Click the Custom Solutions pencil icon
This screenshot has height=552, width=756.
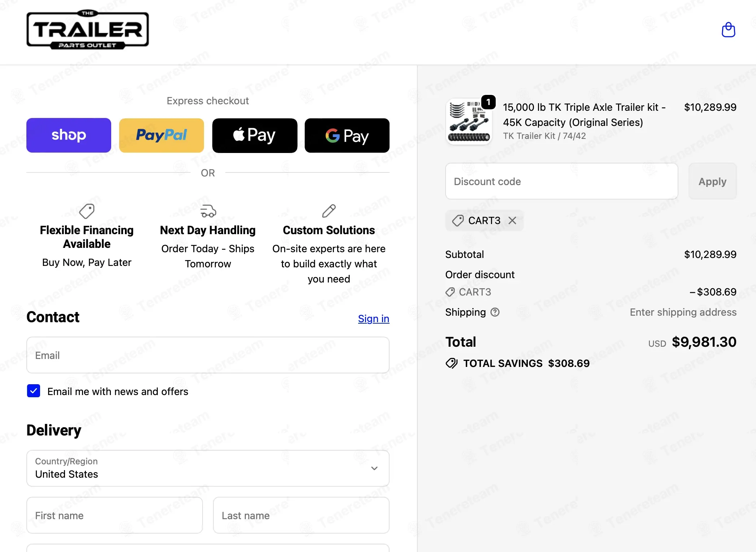point(329,211)
